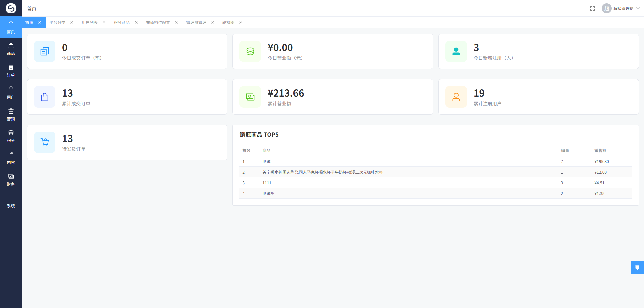644x308 pixels.
Task: Click the 待发货订单 shopping cart icon
Action: pyautogui.click(x=45, y=142)
